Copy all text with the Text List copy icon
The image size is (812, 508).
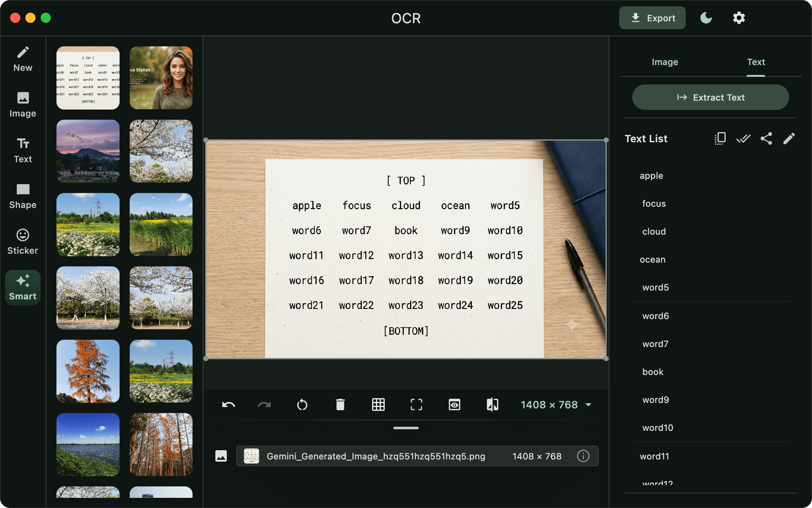click(x=720, y=138)
